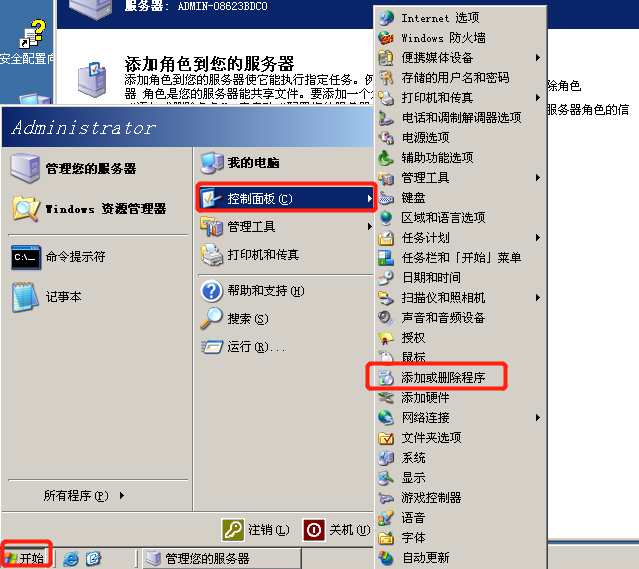Select the 管理您的服务器 taskbar button

[222, 558]
